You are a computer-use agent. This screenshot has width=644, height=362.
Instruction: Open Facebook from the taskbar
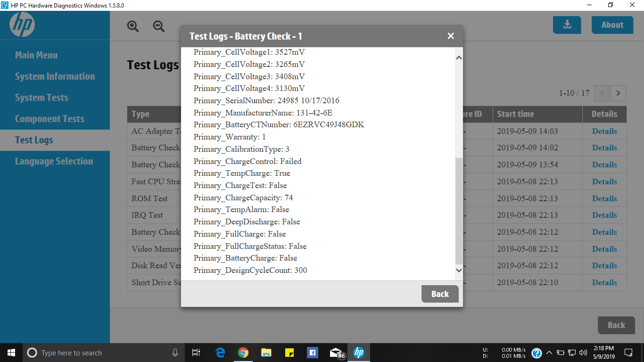tap(312, 352)
